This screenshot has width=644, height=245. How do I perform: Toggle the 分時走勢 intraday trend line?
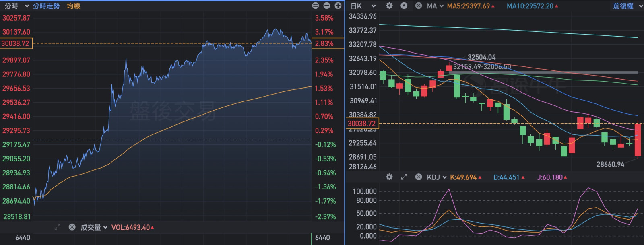click(46, 6)
